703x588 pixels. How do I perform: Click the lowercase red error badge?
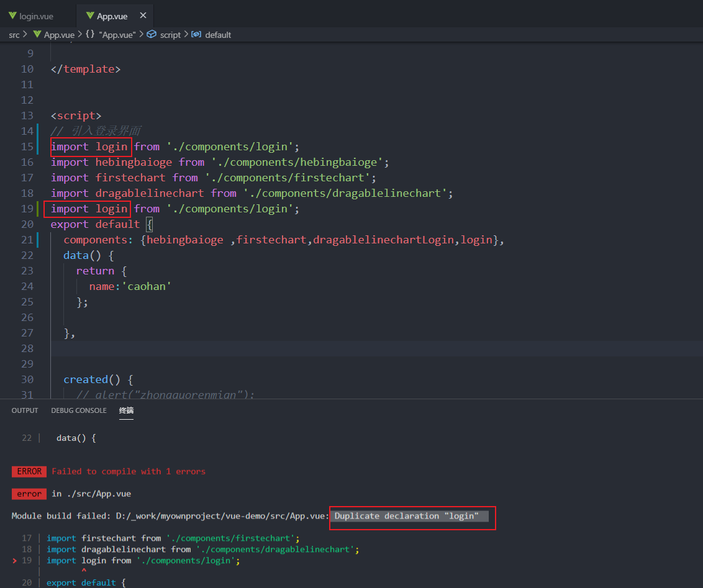point(29,494)
